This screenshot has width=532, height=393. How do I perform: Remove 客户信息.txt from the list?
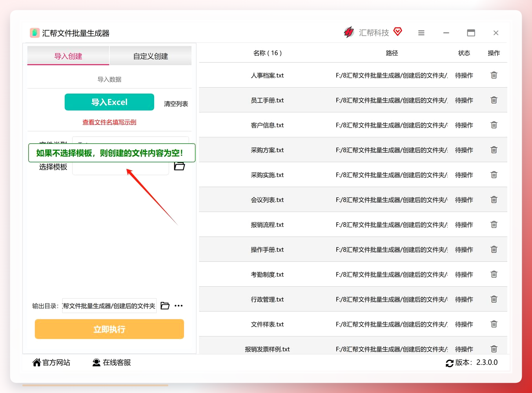494,125
